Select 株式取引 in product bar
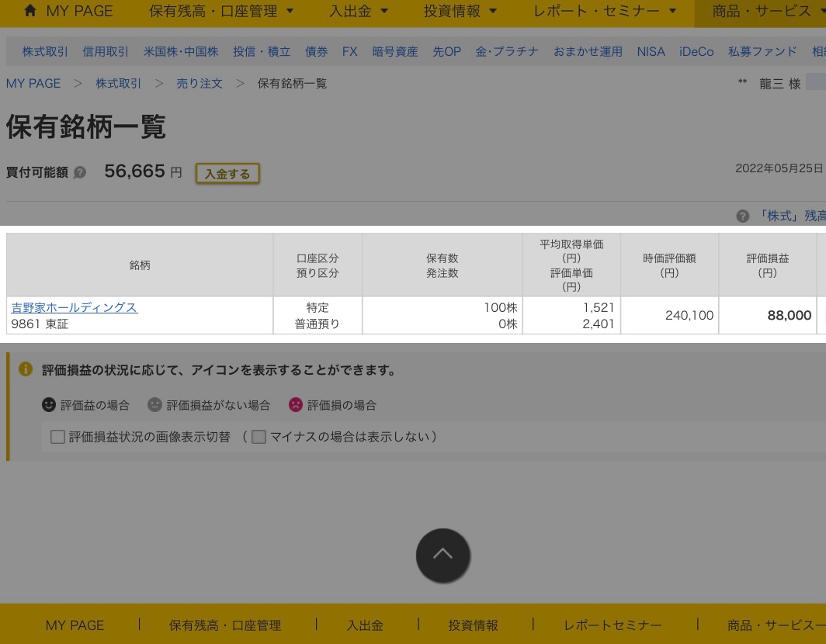The width and height of the screenshot is (826, 644). point(45,52)
